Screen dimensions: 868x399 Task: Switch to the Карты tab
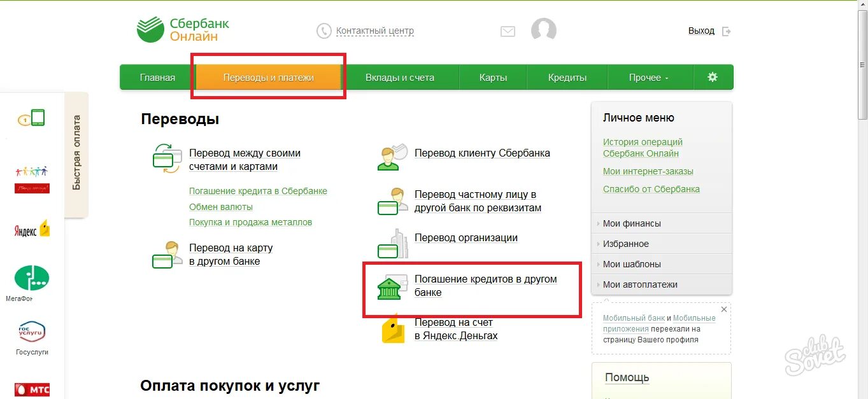click(x=494, y=78)
